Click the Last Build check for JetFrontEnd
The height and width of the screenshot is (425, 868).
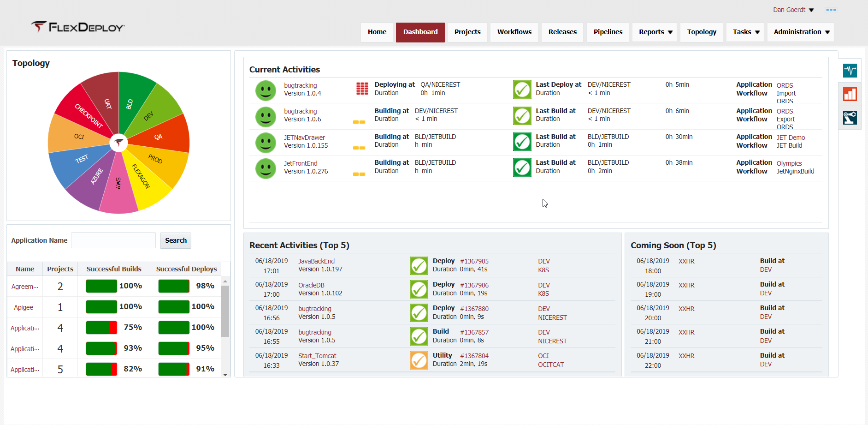(x=522, y=168)
